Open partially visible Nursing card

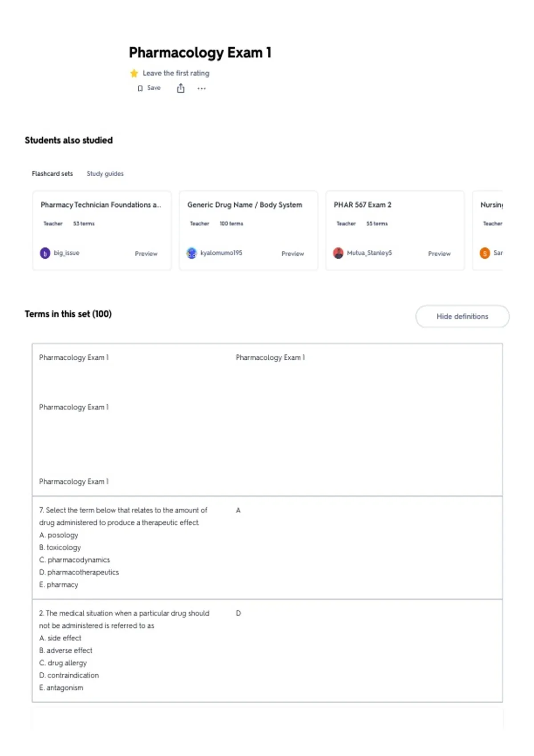(488, 230)
